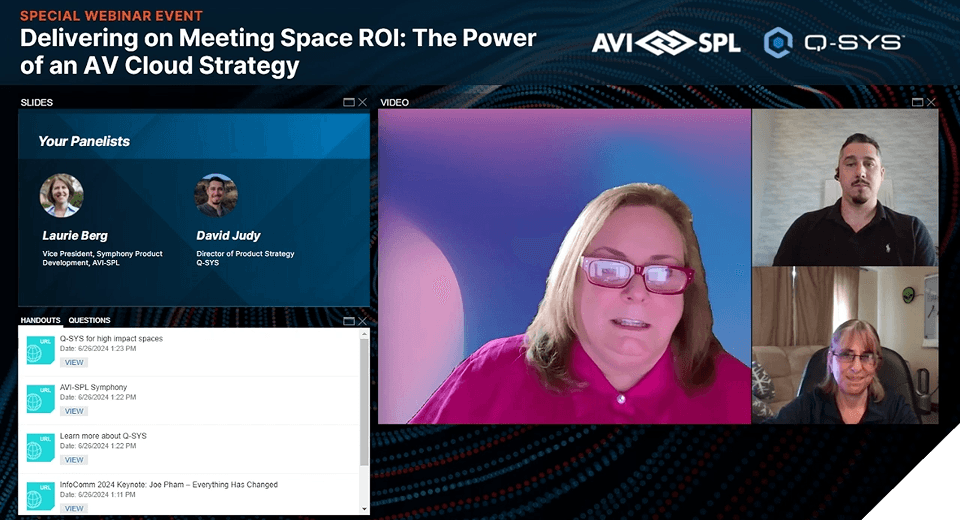The image size is (960, 520).
Task: Click the 'Laurie Berg' name text
Action: (75, 236)
